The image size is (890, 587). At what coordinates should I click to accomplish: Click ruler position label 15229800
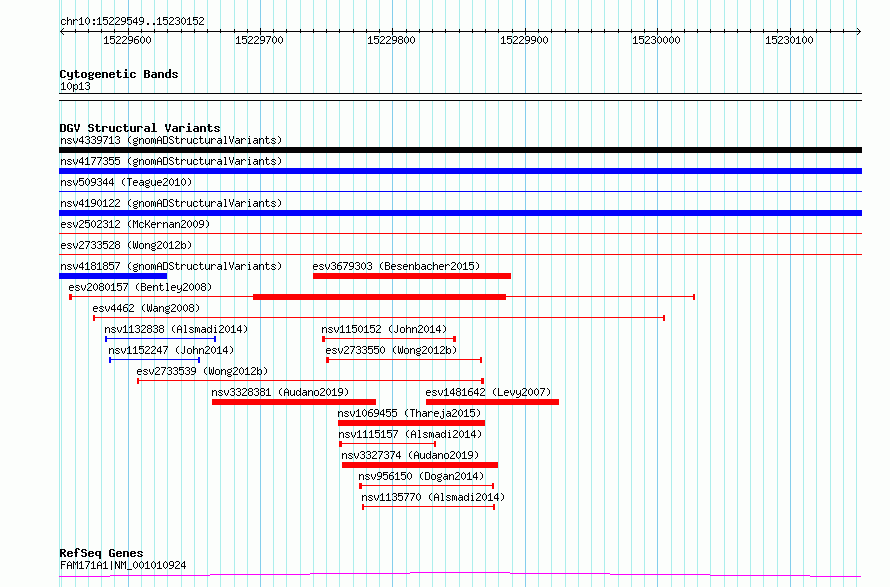click(391, 40)
